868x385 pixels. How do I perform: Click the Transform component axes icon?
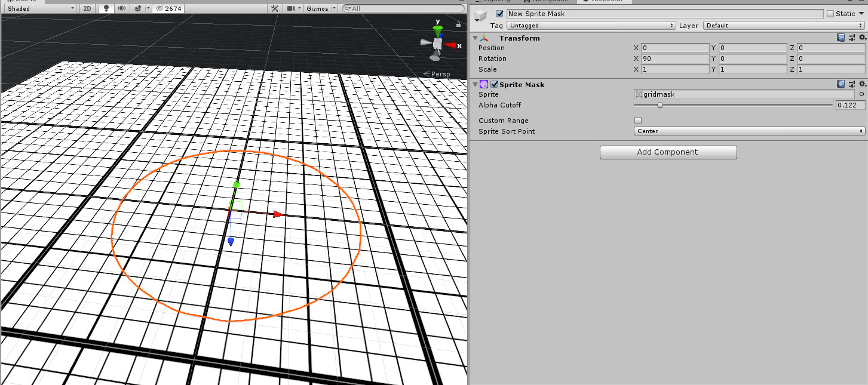point(483,38)
